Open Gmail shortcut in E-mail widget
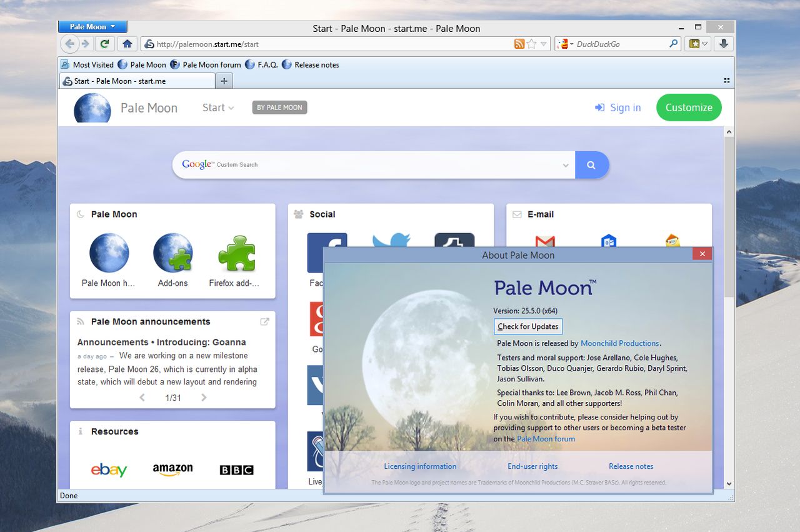 coord(546,241)
